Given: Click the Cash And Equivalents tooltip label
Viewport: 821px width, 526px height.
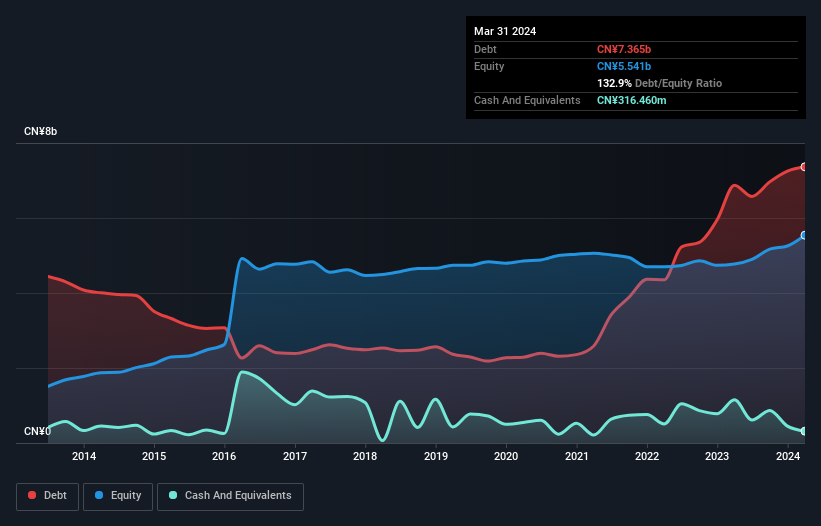Looking at the screenshot, I should [x=527, y=100].
